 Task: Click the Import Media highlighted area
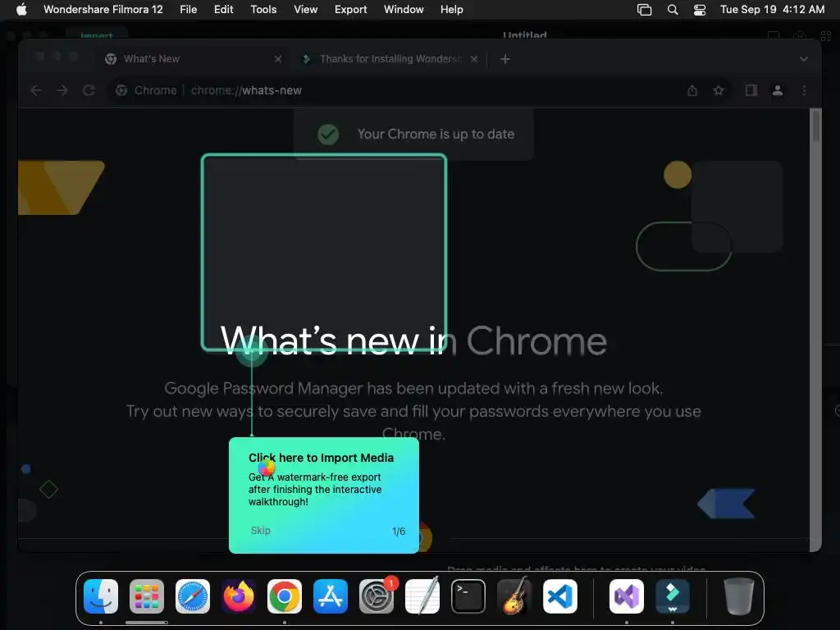[324, 253]
